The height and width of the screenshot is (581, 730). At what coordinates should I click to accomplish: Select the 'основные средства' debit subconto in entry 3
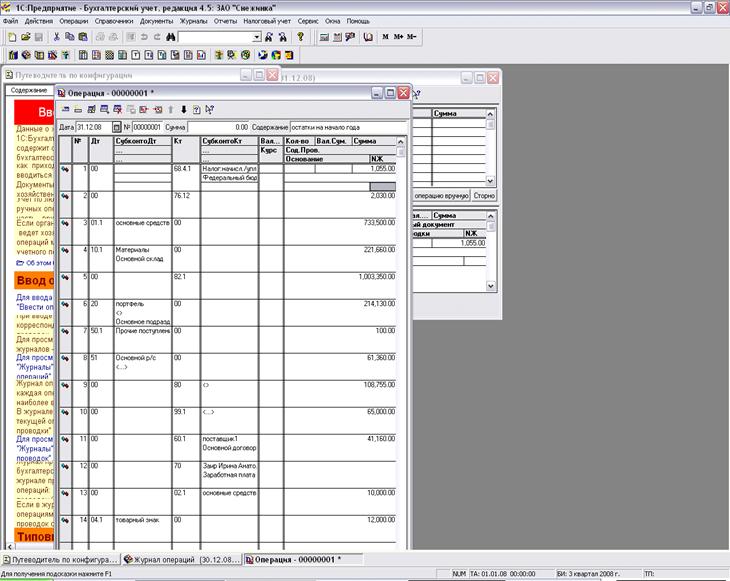coord(143,223)
